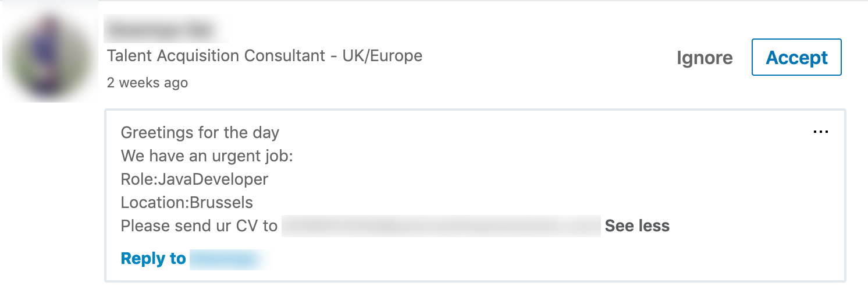Viewport: 868px width, 296px height.
Task: Open the blurred sender name above the headline
Action: (166, 29)
